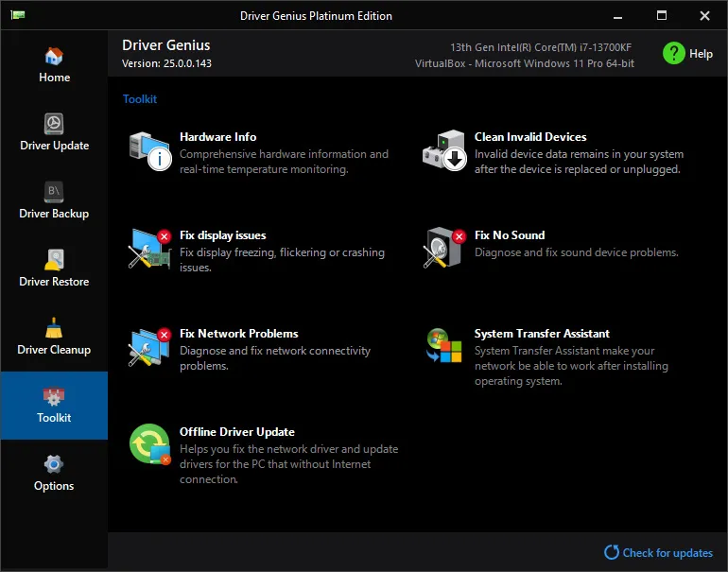Click the 13th Gen Intel Core CPU text
Viewport: 728px width, 572px height.
click(x=541, y=47)
